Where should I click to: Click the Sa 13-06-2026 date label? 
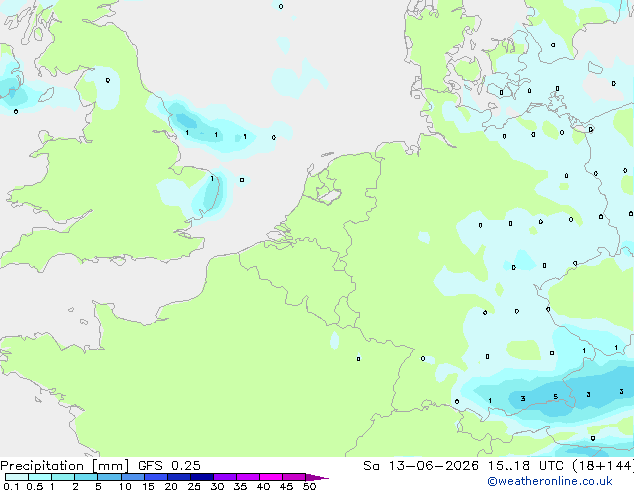(421, 466)
